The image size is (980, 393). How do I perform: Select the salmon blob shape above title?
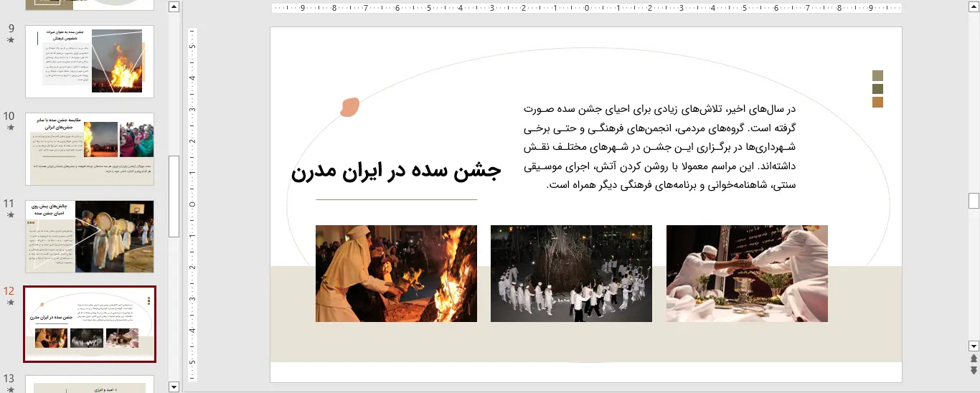pyautogui.click(x=349, y=108)
